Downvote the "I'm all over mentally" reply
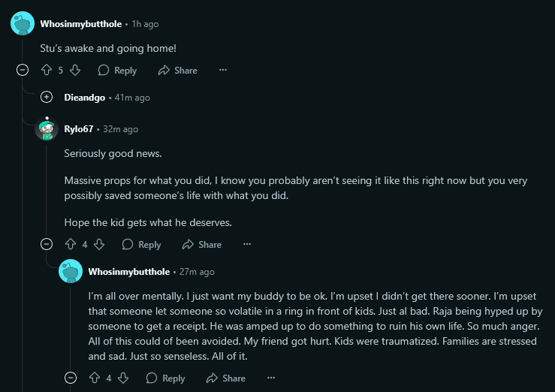 [x=122, y=378]
